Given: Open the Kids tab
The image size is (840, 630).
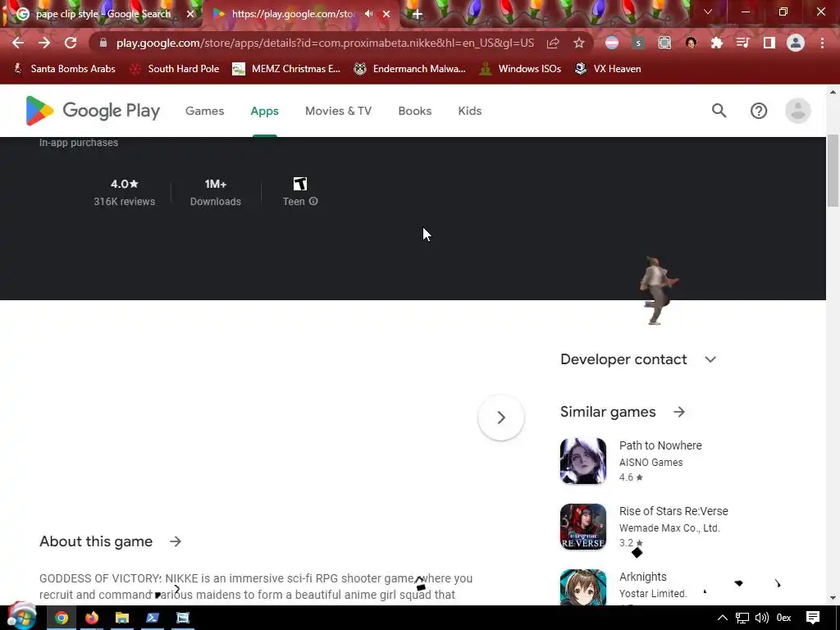Looking at the screenshot, I should pyautogui.click(x=470, y=111).
